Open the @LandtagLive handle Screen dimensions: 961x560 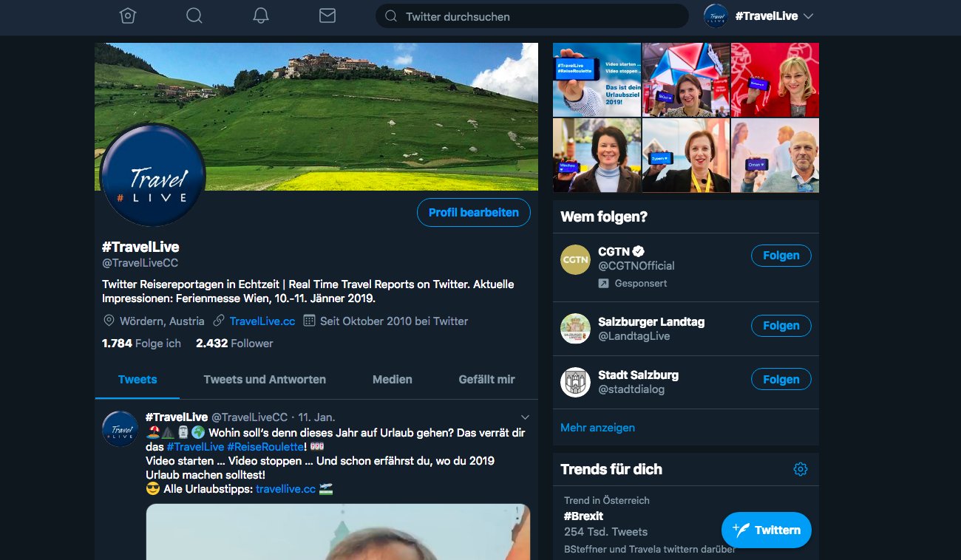pos(634,336)
